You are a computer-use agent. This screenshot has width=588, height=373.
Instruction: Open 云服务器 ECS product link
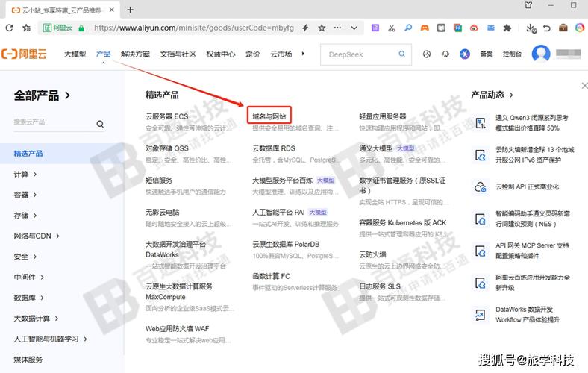pyautogui.click(x=167, y=116)
